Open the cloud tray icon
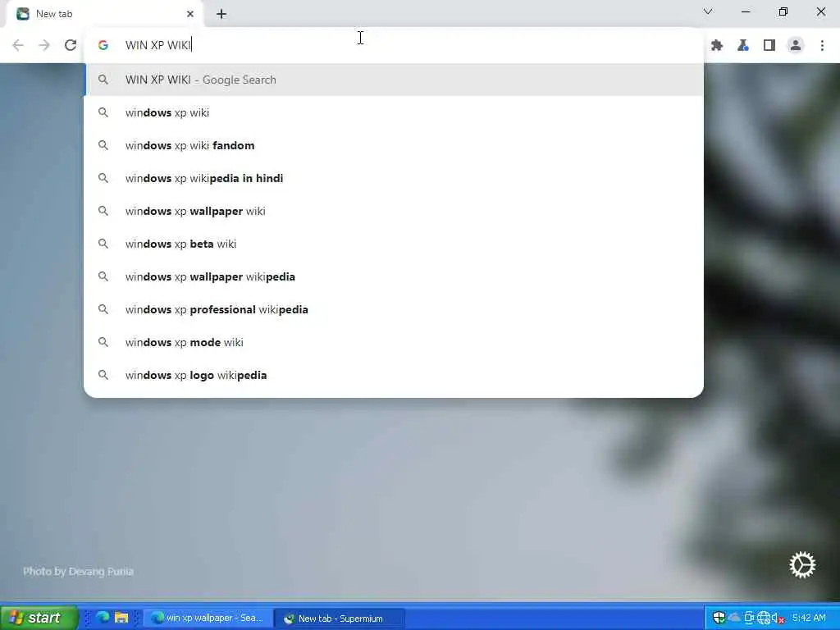840x630 pixels. pos(734,618)
